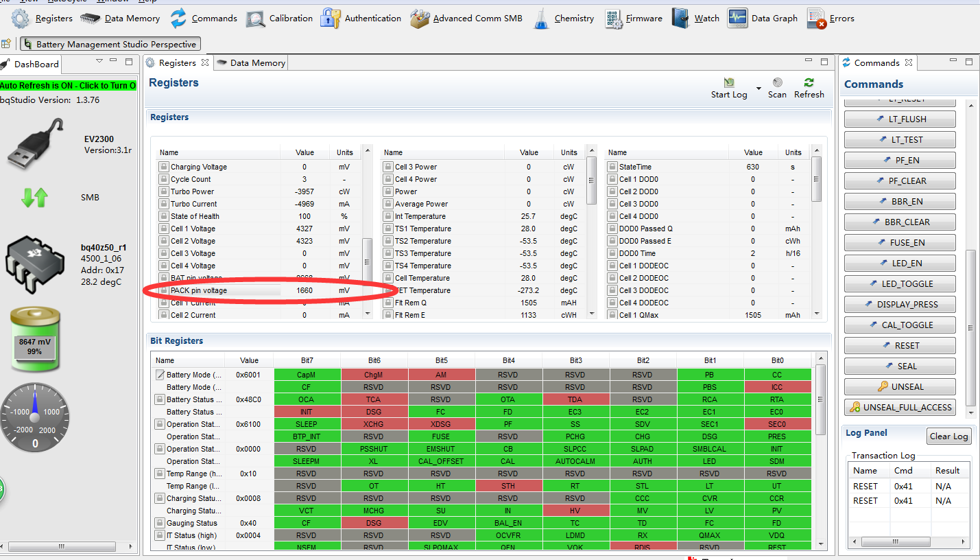This screenshot has height=560, width=980.
Task: Open Advanced Comm SMB
Action: point(466,19)
